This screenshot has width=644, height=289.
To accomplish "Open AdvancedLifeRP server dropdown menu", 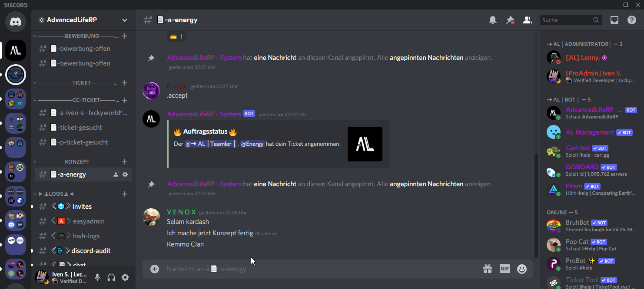I will [x=125, y=20].
